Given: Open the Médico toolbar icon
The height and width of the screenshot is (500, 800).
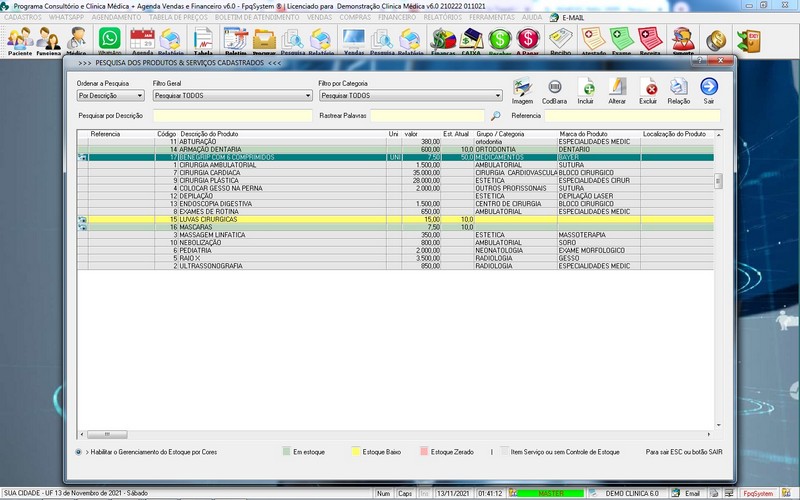Looking at the screenshot, I should pyautogui.click(x=77, y=40).
